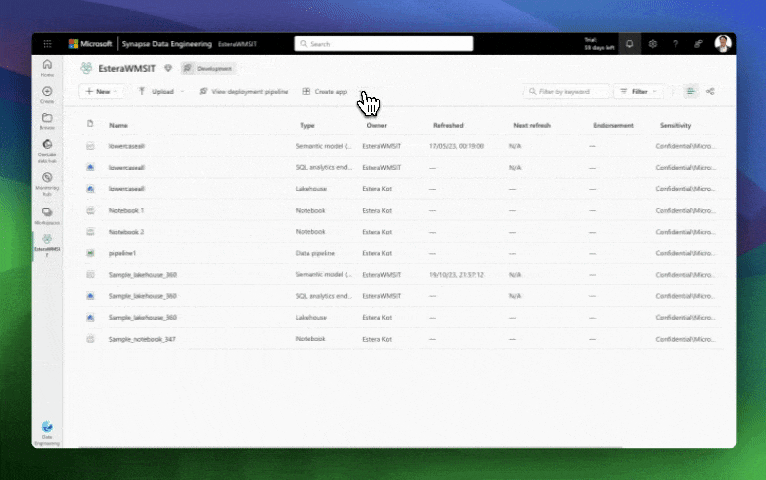
Task: Sort by Name column header
Action: click(x=118, y=125)
